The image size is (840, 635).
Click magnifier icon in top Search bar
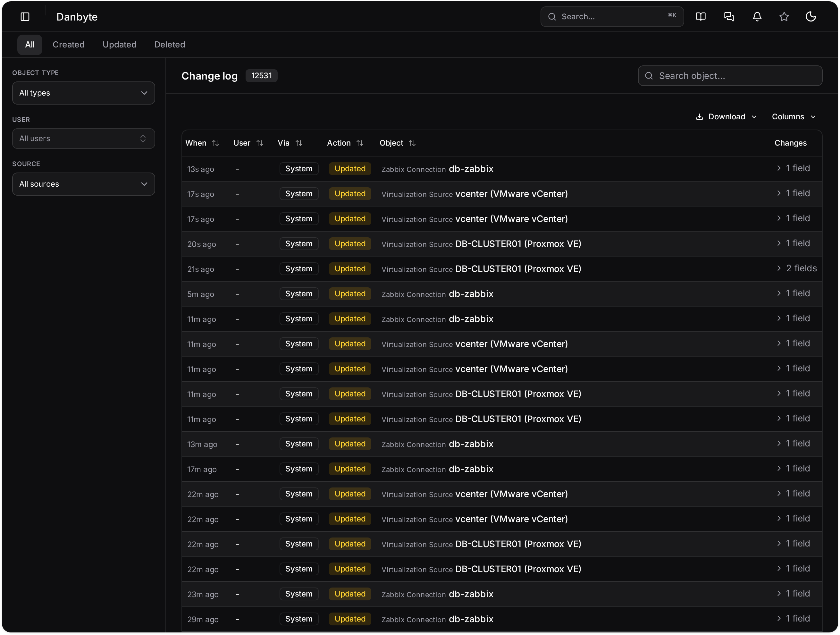point(552,16)
